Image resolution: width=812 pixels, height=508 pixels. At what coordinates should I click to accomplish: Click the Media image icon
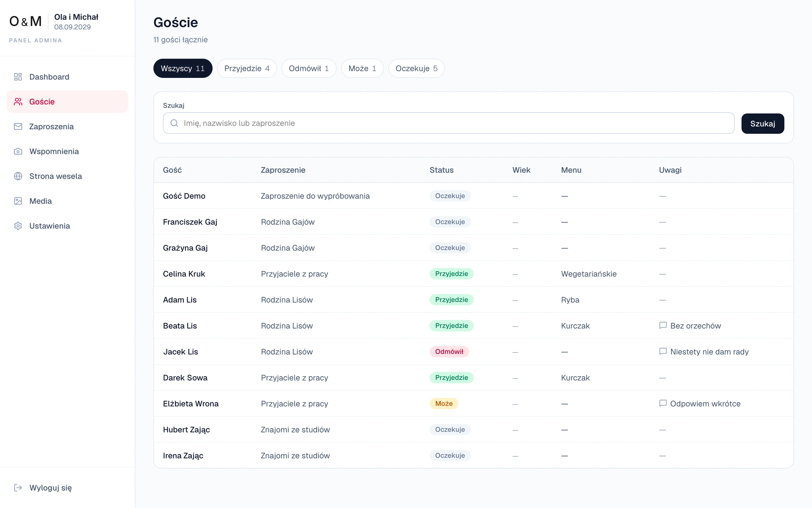click(18, 201)
